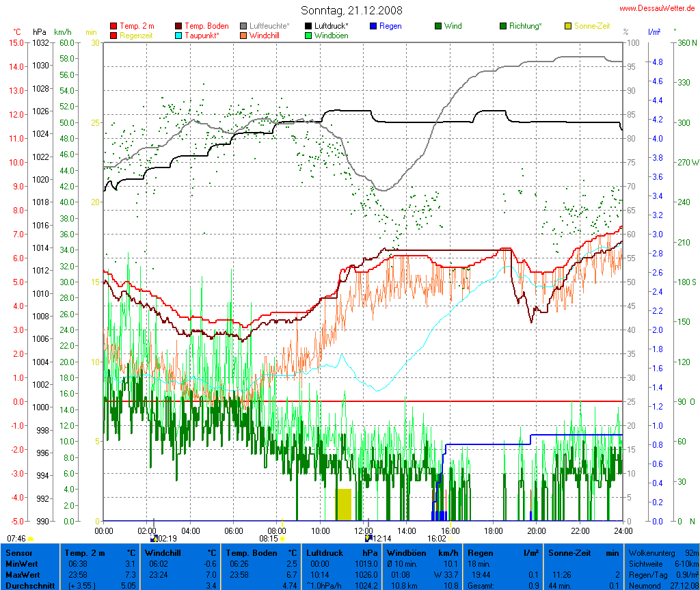Click the Richtung legend label
This screenshot has width=700, height=590.
[x=525, y=26]
